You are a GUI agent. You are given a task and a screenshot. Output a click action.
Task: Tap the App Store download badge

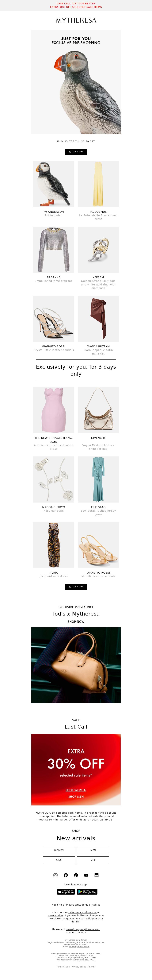tap(66, 891)
